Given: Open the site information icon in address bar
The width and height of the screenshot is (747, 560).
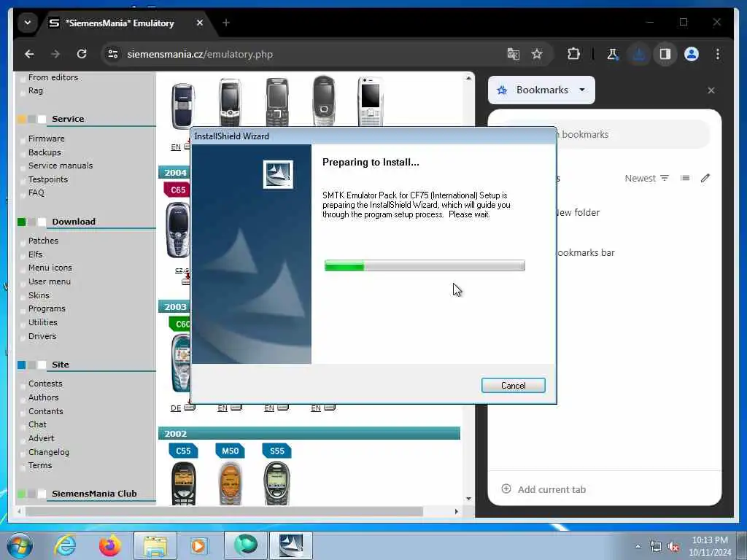Looking at the screenshot, I should click(113, 54).
